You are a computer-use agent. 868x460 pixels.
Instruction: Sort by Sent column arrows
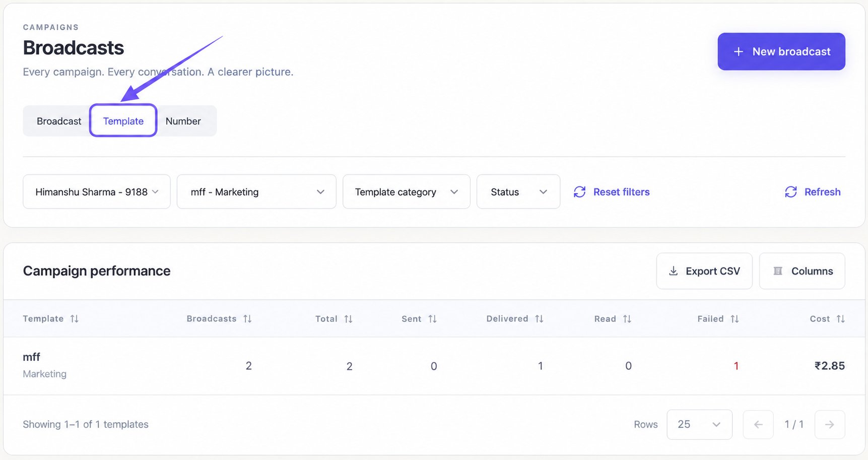click(x=432, y=319)
